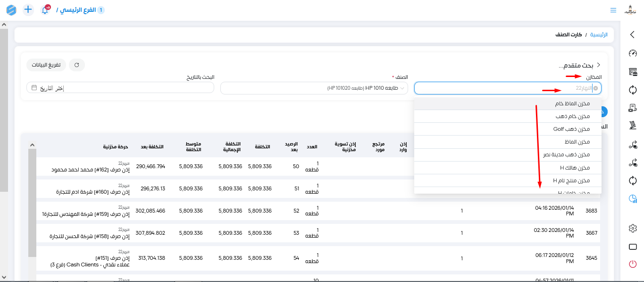This screenshot has height=282, width=644.
Task: Clear the النهار22 warehouse selection
Action: (595, 88)
